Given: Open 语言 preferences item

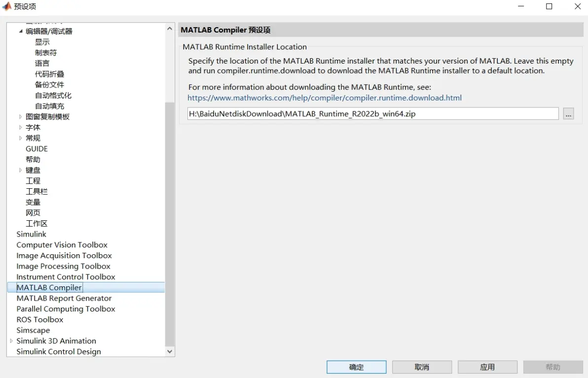Looking at the screenshot, I should (42, 63).
